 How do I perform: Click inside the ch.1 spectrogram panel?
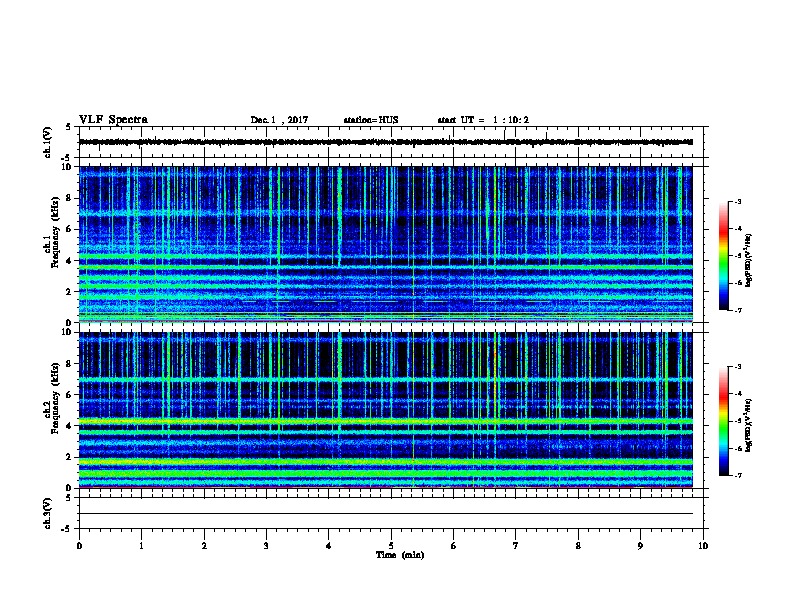386,244
